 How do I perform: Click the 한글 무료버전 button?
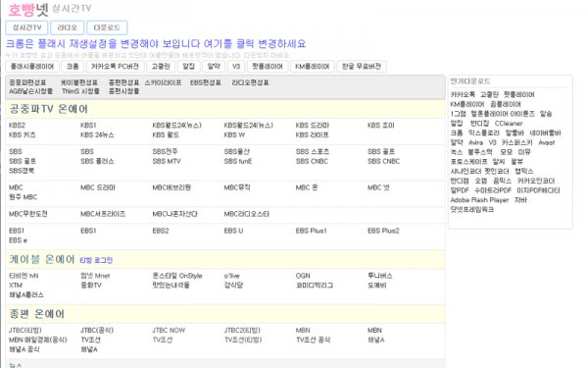pyautogui.click(x=361, y=67)
